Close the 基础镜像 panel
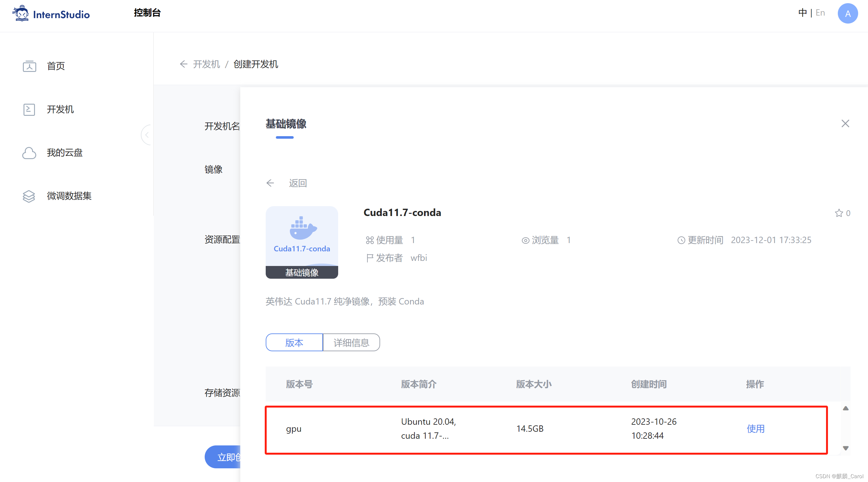Viewport: 868px width, 482px height. [x=845, y=123]
